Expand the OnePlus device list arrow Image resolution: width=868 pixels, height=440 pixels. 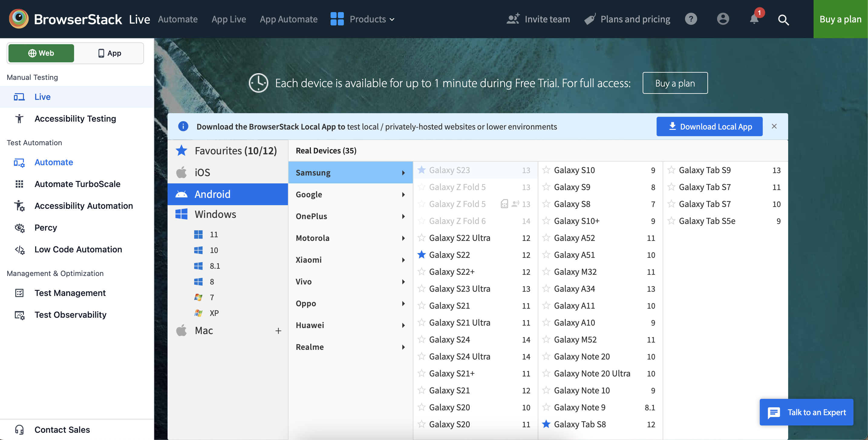pos(403,216)
